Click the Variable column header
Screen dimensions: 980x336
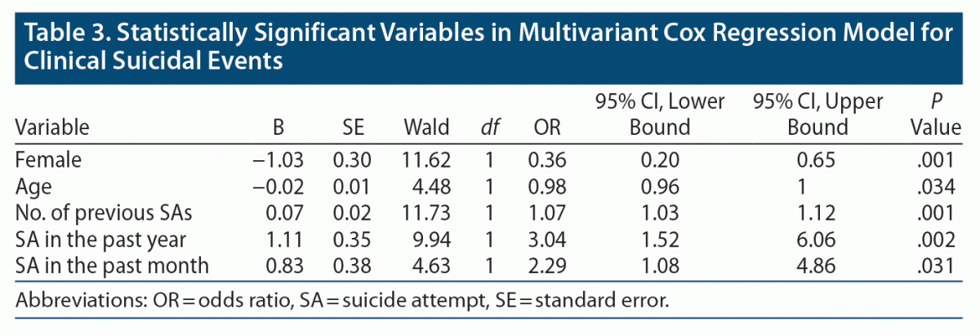52,128
